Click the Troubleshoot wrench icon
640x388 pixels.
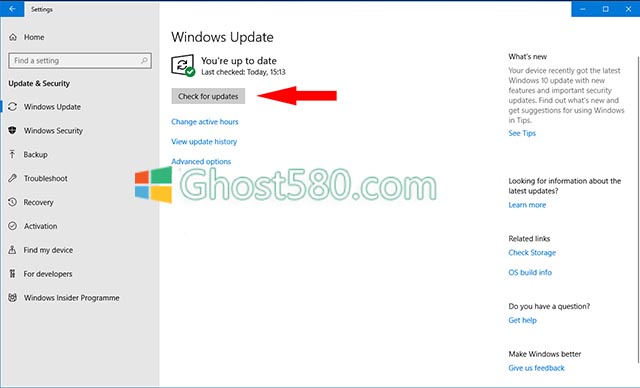click(x=13, y=178)
